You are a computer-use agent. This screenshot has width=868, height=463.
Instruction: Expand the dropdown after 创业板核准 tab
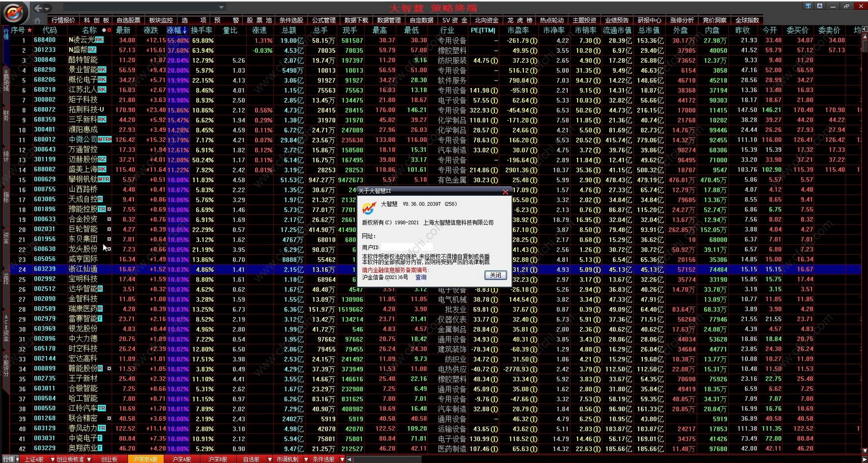89,459
